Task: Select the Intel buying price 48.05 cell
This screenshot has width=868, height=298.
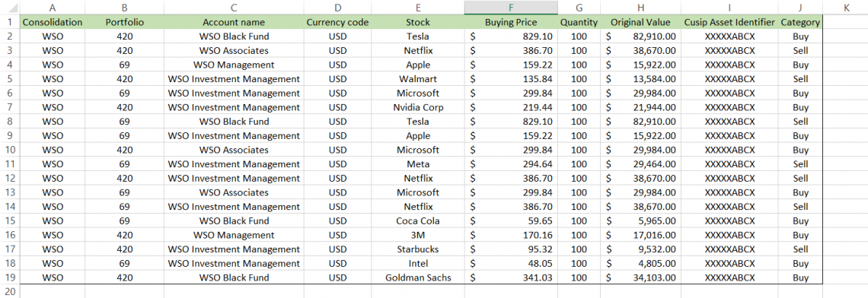Action: pos(511,263)
